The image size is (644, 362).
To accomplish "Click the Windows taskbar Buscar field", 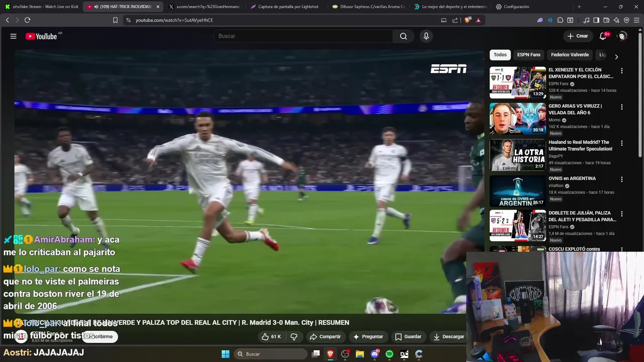I will (271, 354).
